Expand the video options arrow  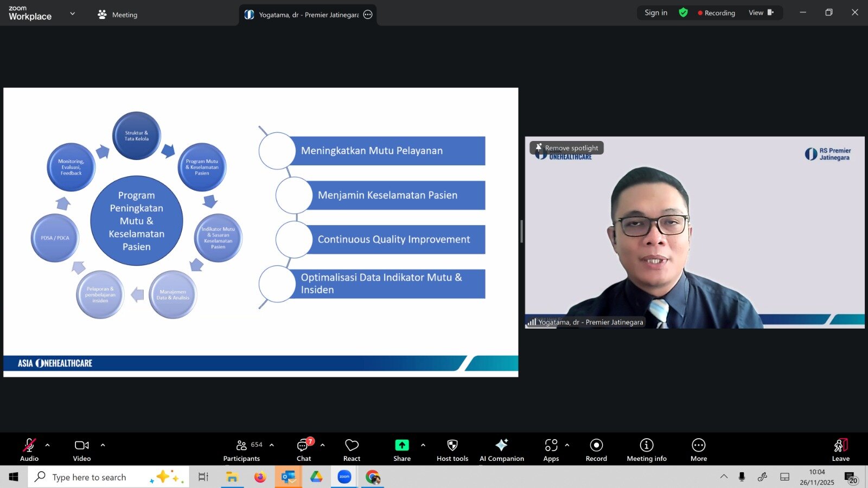pyautogui.click(x=103, y=445)
